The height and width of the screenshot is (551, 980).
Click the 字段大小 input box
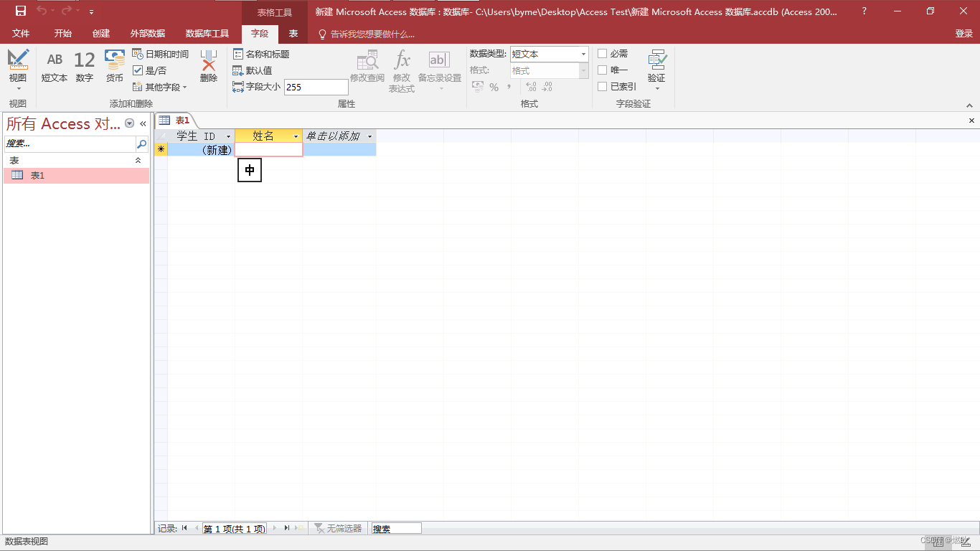tap(316, 87)
